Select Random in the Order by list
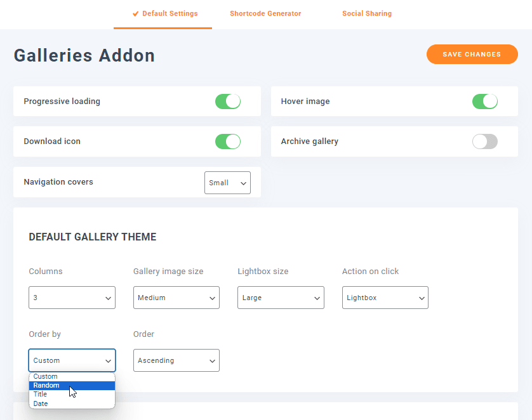This screenshot has height=420, width=532. coord(47,385)
